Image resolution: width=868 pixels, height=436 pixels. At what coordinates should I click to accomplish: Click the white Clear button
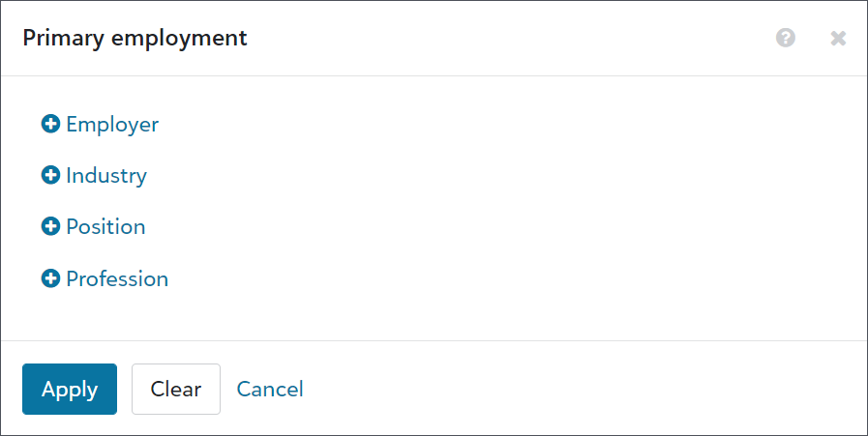tap(176, 389)
